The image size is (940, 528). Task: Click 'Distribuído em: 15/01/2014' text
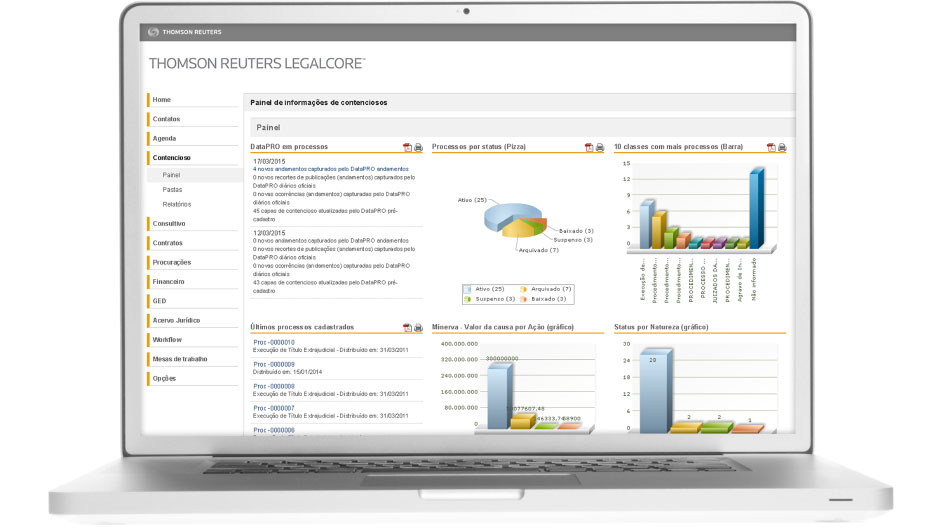pos(287,372)
